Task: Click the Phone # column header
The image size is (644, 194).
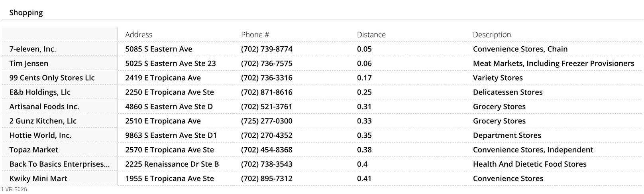Action: (255, 35)
